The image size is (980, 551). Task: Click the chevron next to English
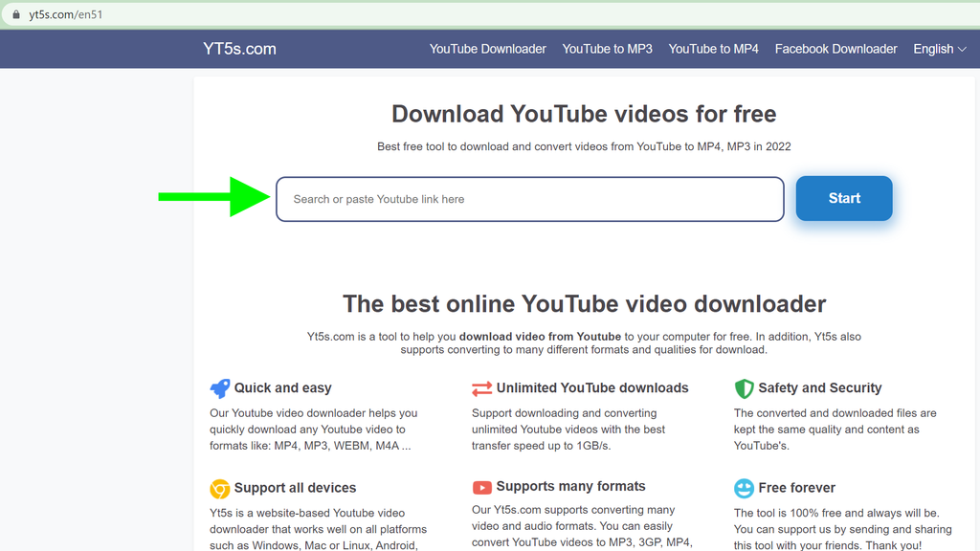[x=961, y=50]
